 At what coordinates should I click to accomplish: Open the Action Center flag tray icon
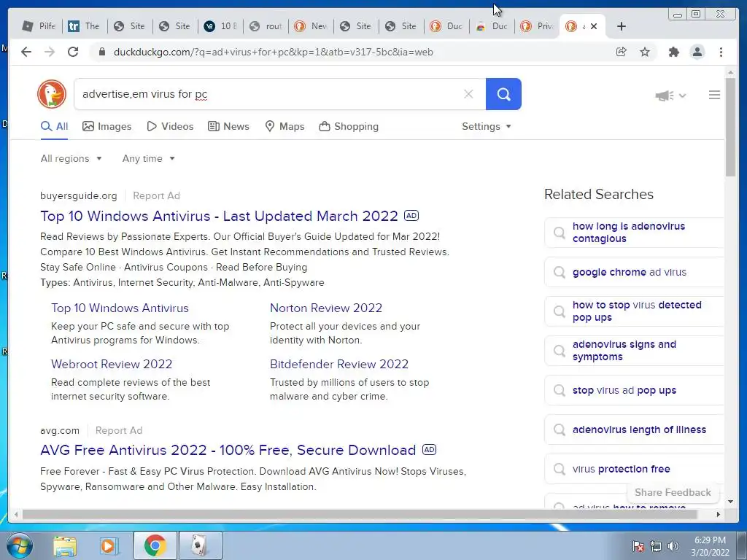click(x=638, y=546)
